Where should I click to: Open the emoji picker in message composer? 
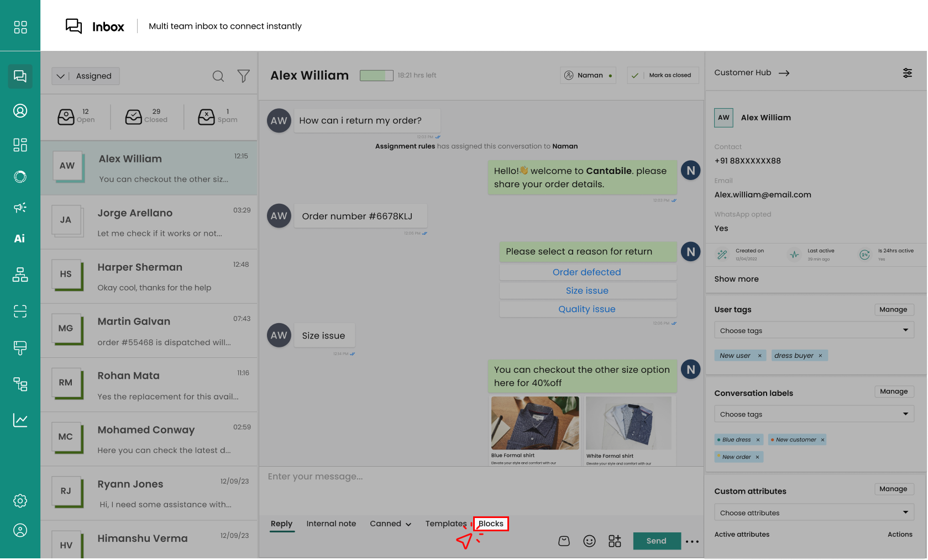pos(589,541)
